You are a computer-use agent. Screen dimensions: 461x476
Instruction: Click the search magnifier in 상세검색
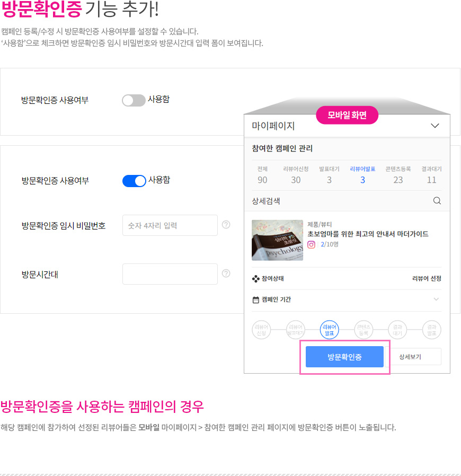point(437,201)
